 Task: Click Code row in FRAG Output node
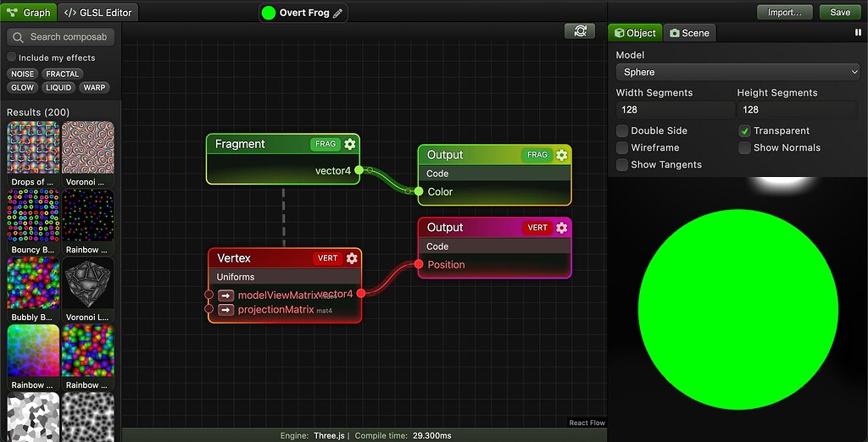[x=495, y=174]
